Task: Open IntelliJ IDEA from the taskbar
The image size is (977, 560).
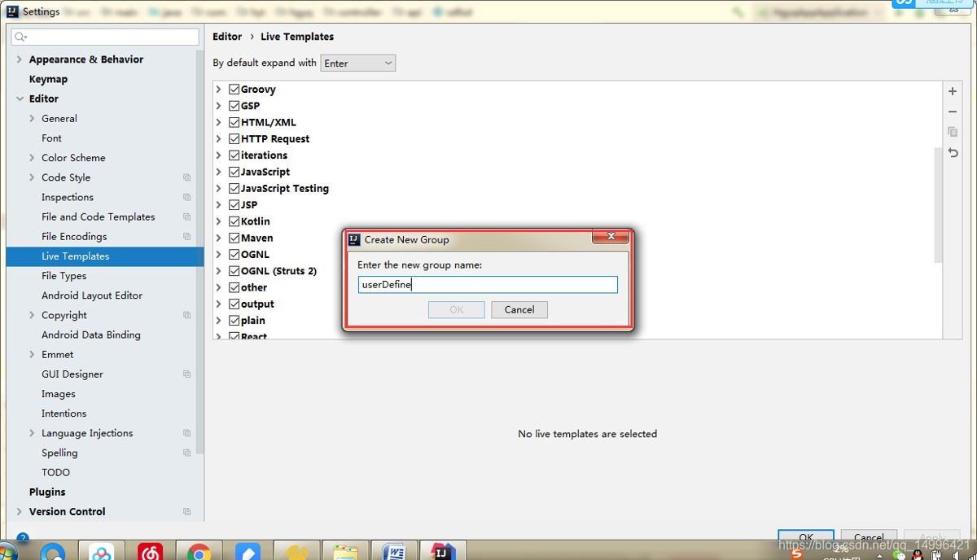Action: (441, 552)
